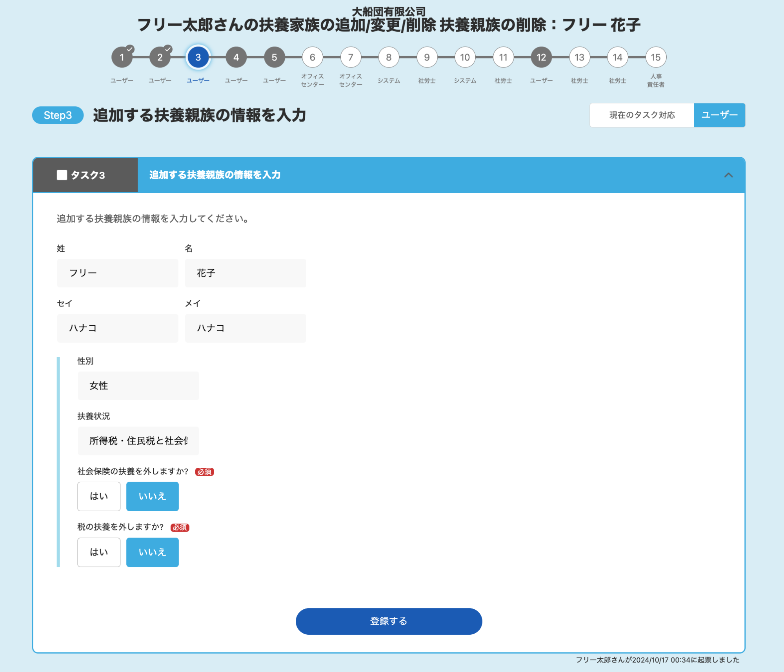Select step 8 システム circle

pos(389,57)
